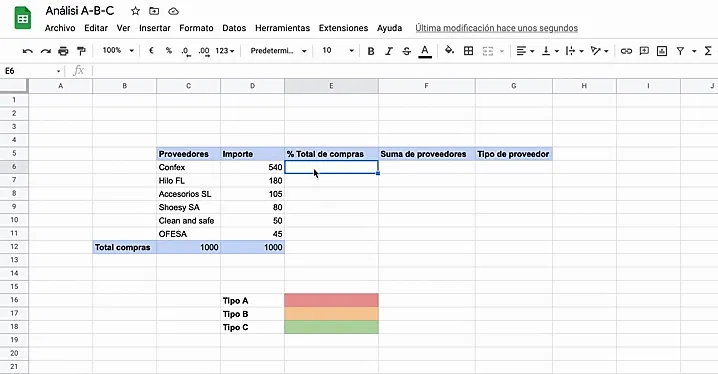Go to Sheets home icon
Image resolution: width=718 pixels, height=374 pixels.
tap(23, 18)
